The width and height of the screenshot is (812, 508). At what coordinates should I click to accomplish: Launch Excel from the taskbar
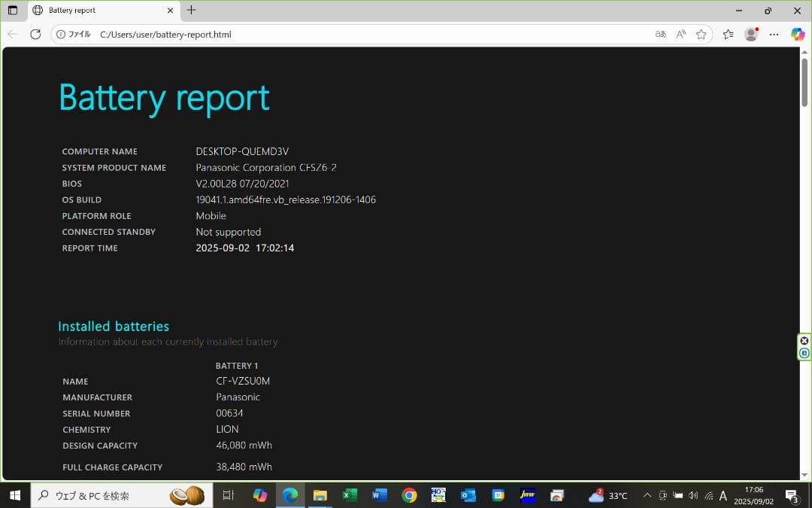[x=349, y=495]
